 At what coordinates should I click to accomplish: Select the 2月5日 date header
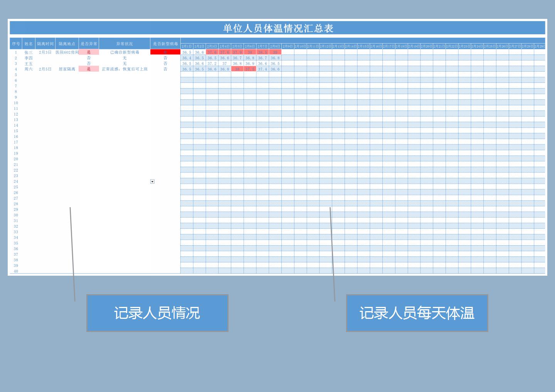tap(237, 46)
